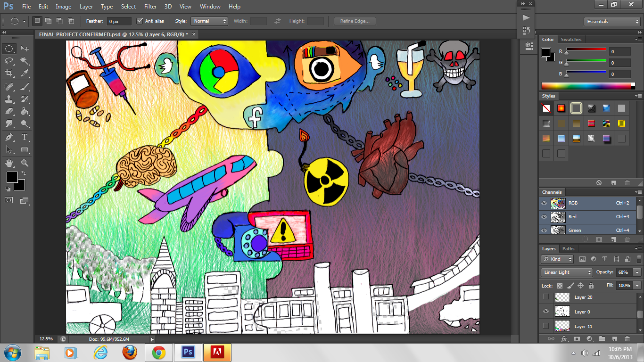Swap foreground and background colors

[24, 173]
